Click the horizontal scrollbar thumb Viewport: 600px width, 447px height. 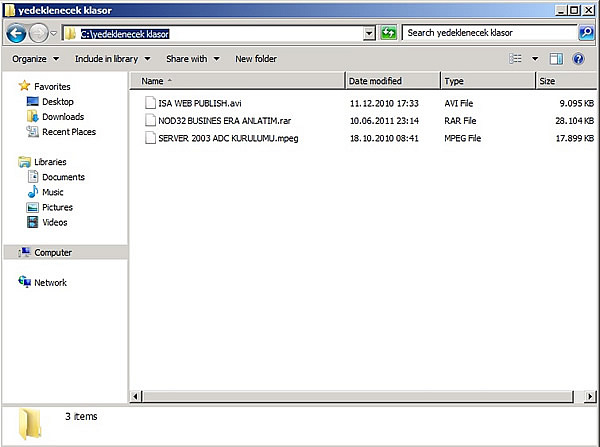pos(358,396)
